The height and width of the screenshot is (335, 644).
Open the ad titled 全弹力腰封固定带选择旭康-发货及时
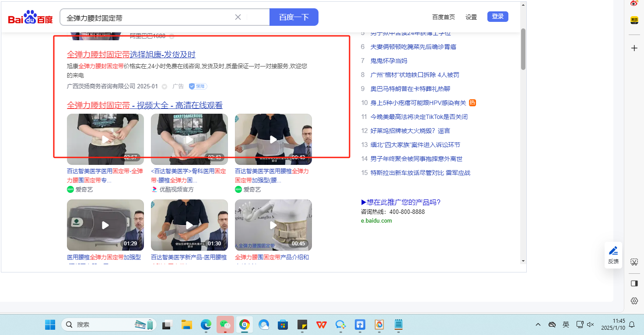pyautogui.click(x=131, y=55)
